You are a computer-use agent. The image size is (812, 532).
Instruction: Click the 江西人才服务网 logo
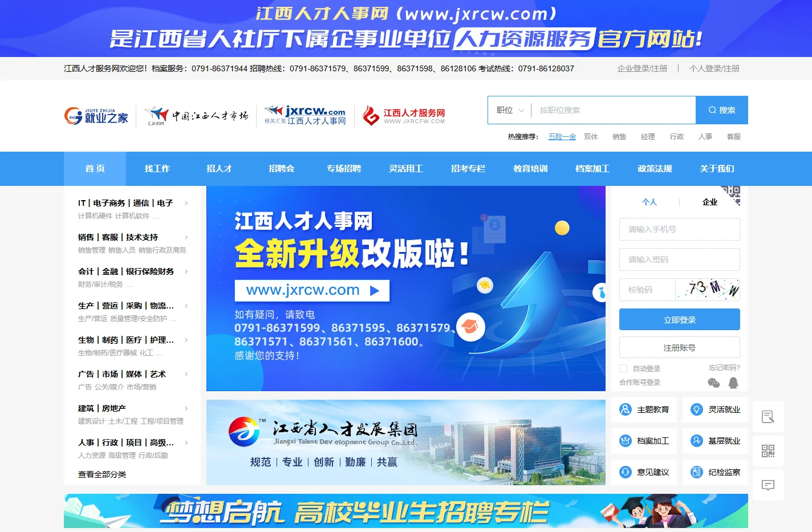pyautogui.click(x=404, y=116)
